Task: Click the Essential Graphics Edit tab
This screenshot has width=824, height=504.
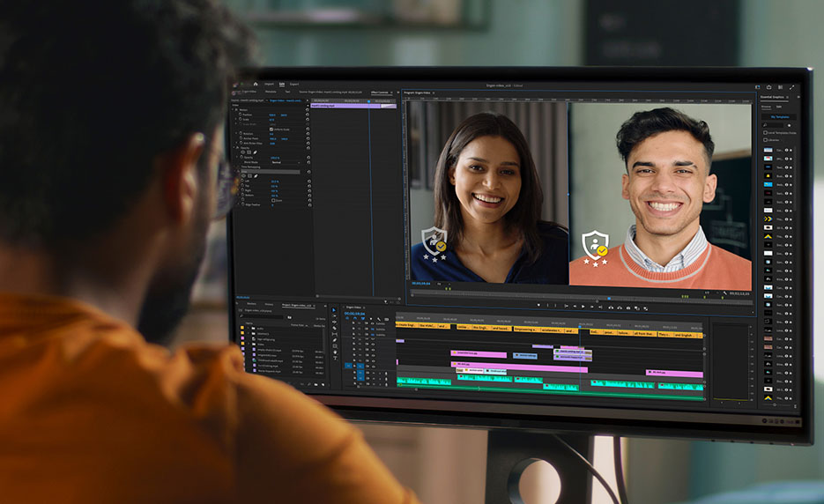Action: tap(778, 107)
